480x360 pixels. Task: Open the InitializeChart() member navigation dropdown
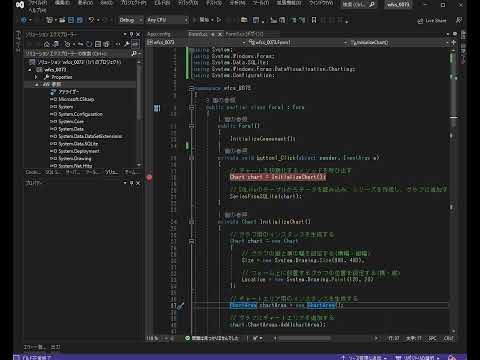tap(399, 42)
